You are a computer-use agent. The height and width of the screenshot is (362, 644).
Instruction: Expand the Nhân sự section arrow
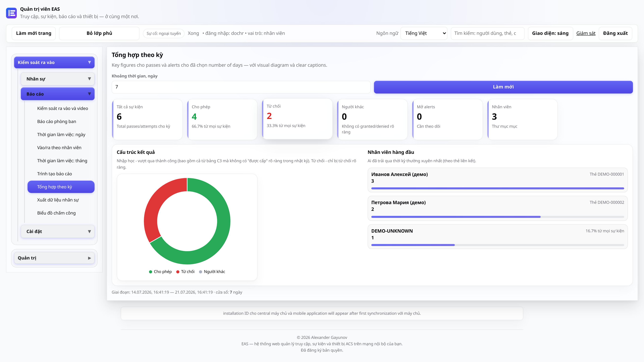89,79
